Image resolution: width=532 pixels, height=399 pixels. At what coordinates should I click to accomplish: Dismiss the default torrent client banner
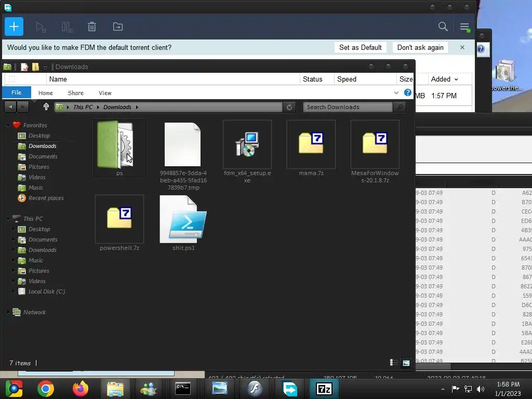(462, 47)
